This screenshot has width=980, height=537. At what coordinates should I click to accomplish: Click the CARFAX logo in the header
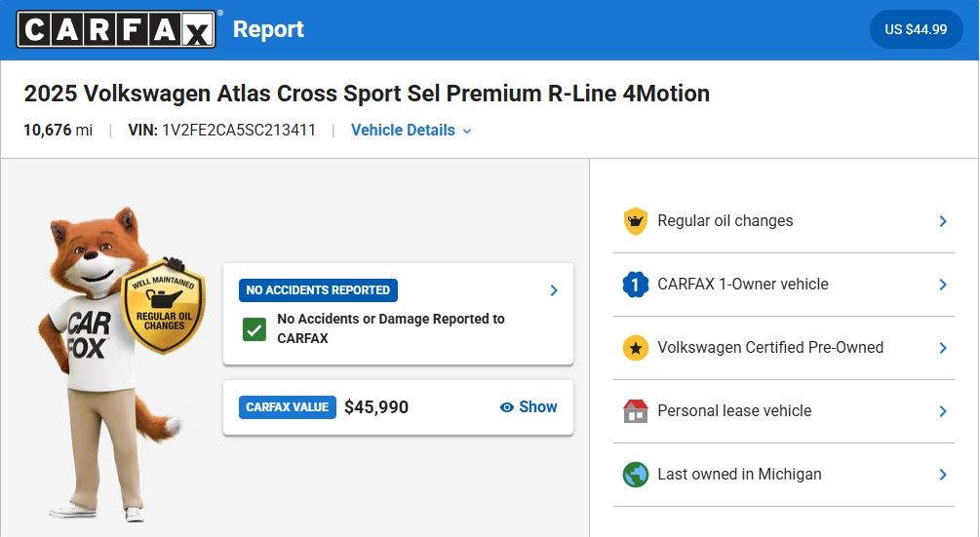coord(116,29)
